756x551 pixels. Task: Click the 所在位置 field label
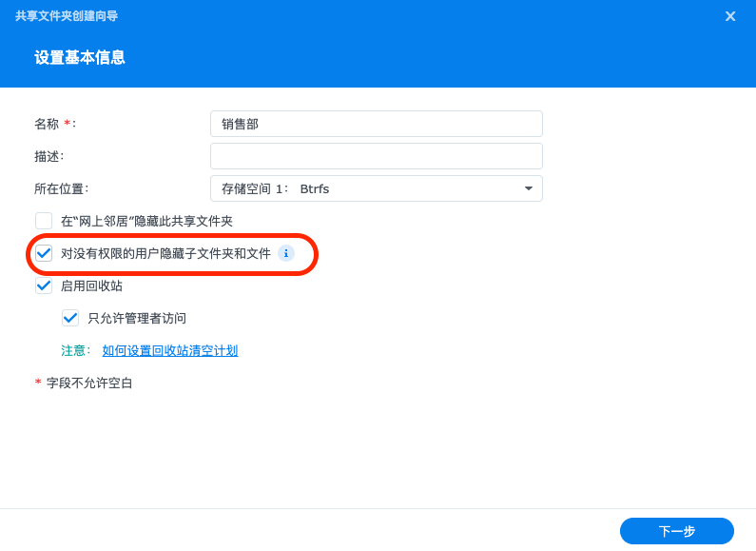(60, 188)
